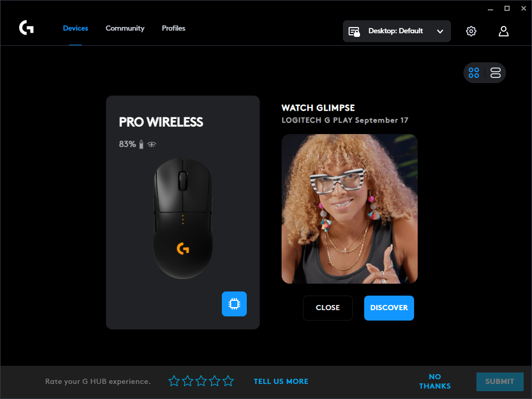Click the TELL US MORE link
Image resolution: width=532 pixels, height=399 pixels.
click(x=281, y=381)
